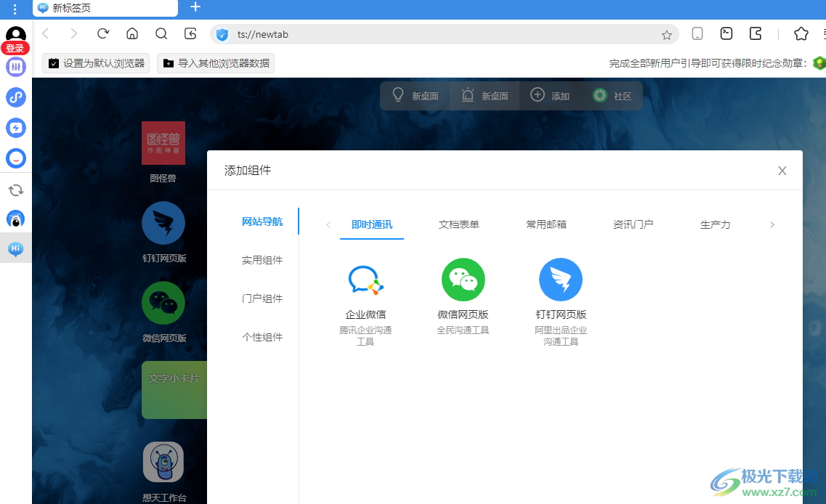
Task: Toggle the bookmark star in address bar
Action: coord(666,34)
